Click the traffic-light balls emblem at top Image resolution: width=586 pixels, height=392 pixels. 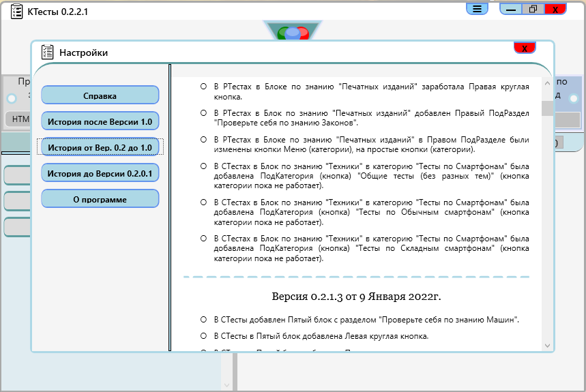[x=293, y=31]
